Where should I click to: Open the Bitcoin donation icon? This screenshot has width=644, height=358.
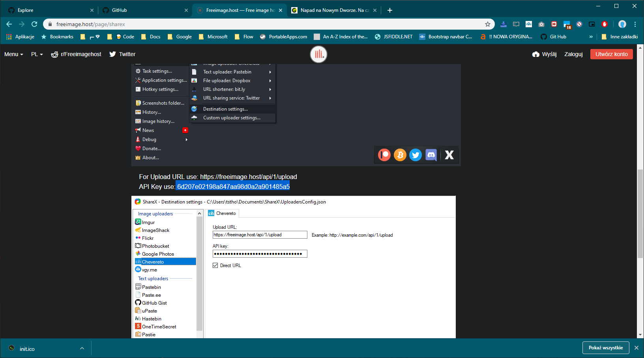coord(400,155)
